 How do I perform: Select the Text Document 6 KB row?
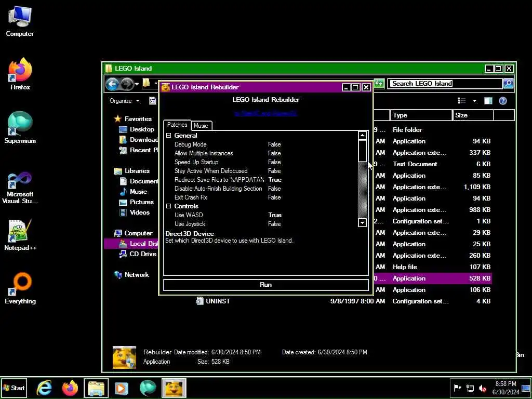(432, 164)
